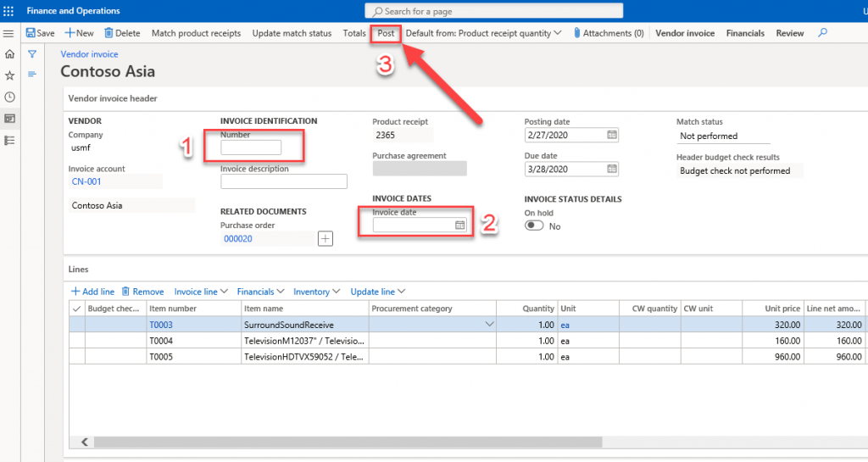Open purchase order 000020 link

(238, 239)
